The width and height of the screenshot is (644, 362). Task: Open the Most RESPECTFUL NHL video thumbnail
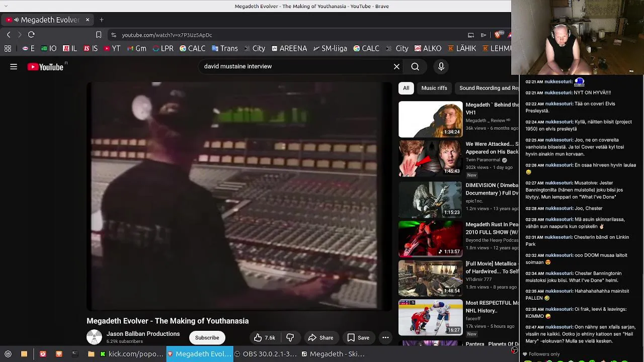[431, 317]
